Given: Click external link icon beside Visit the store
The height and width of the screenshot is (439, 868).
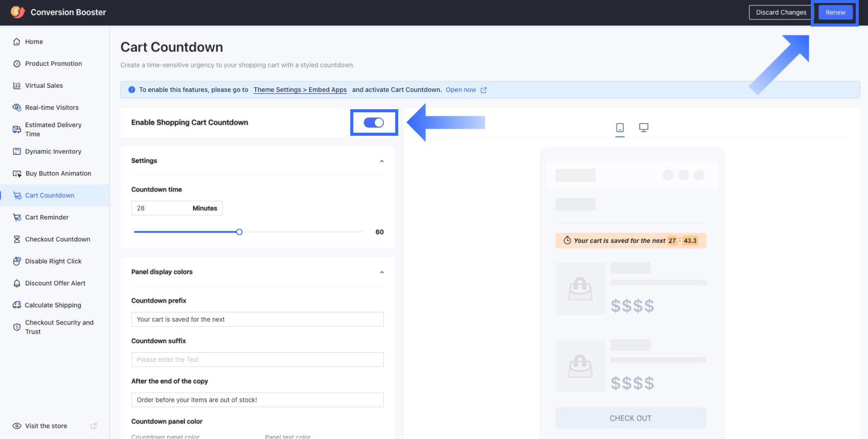Looking at the screenshot, I should coord(93,426).
